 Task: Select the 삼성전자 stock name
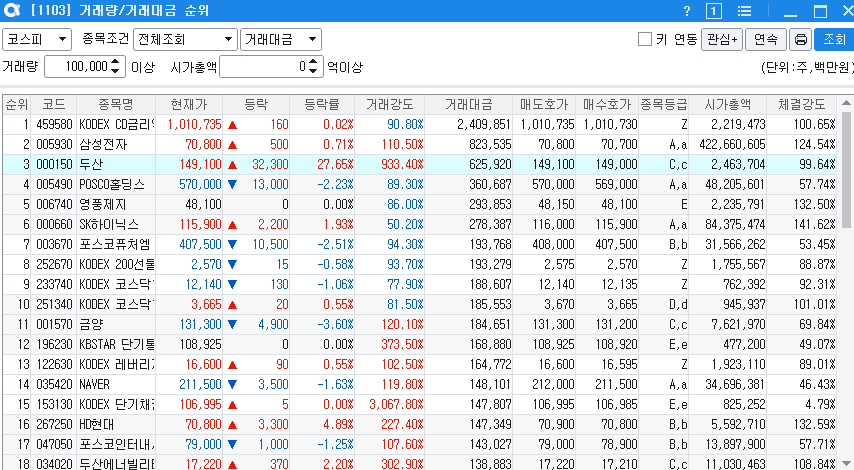click(103, 144)
